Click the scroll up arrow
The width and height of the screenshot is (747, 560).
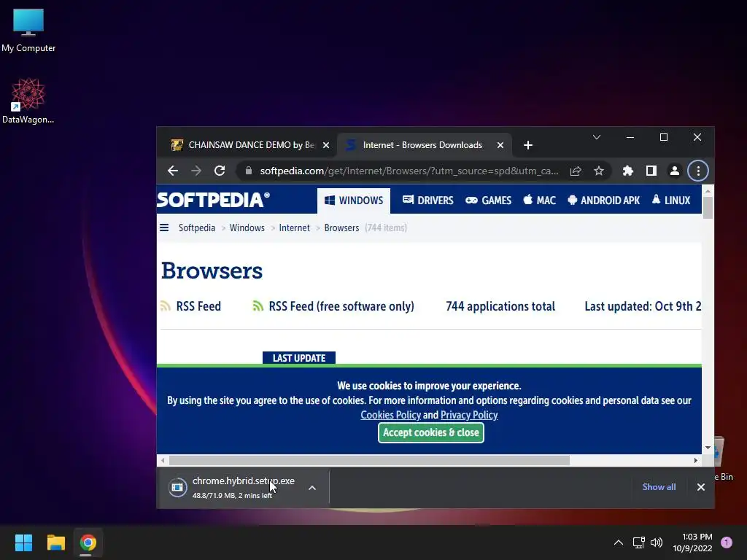click(708, 191)
